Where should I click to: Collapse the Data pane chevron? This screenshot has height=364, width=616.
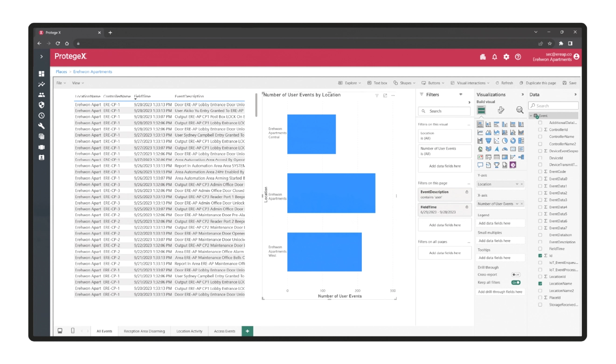(575, 95)
